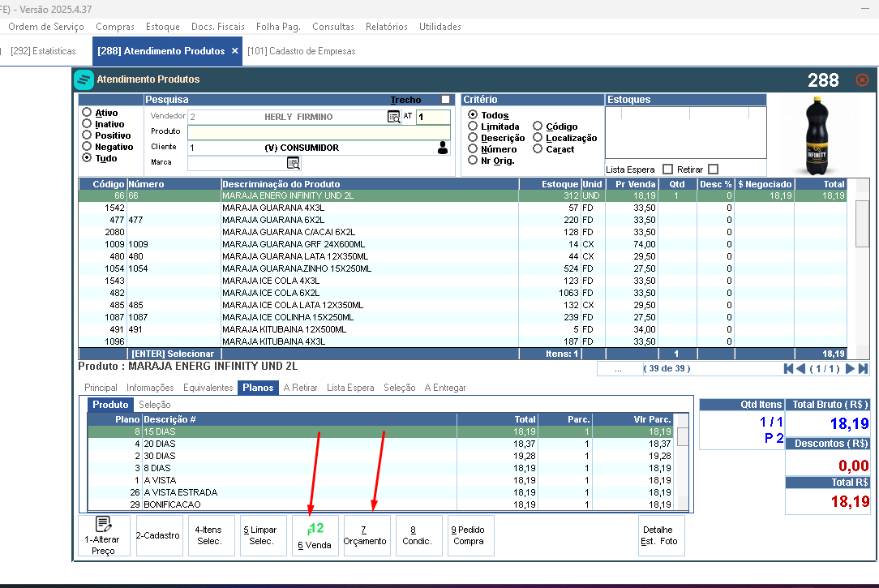The height and width of the screenshot is (588, 879).
Task: Go to last page navigation arrow
Action: (863, 368)
